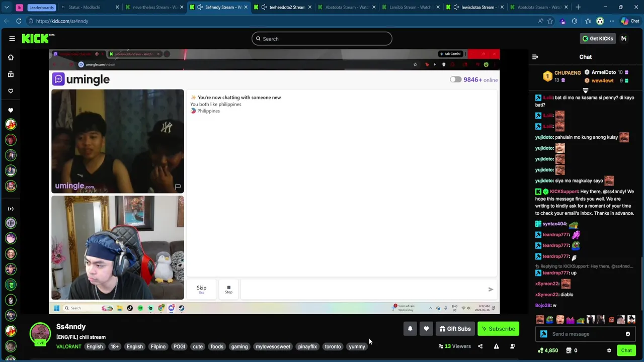Select the toronto tag
644x362 pixels.
pos(333,346)
